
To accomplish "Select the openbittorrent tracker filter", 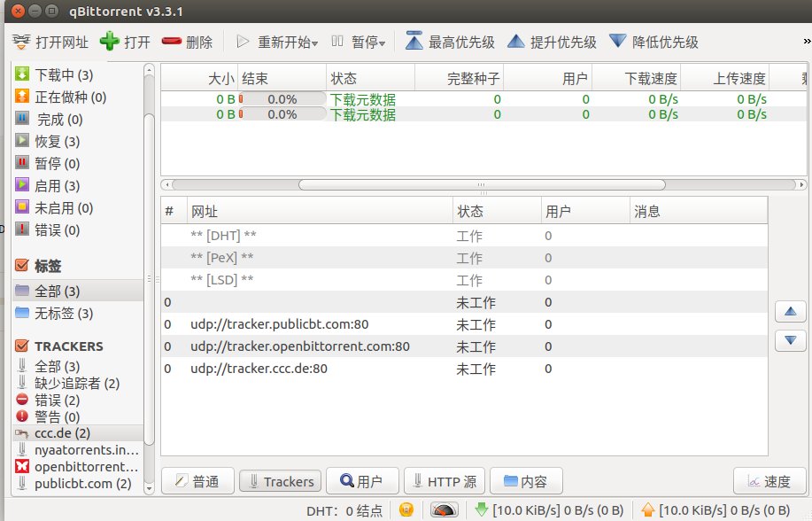I will pyautogui.click(x=78, y=467).
